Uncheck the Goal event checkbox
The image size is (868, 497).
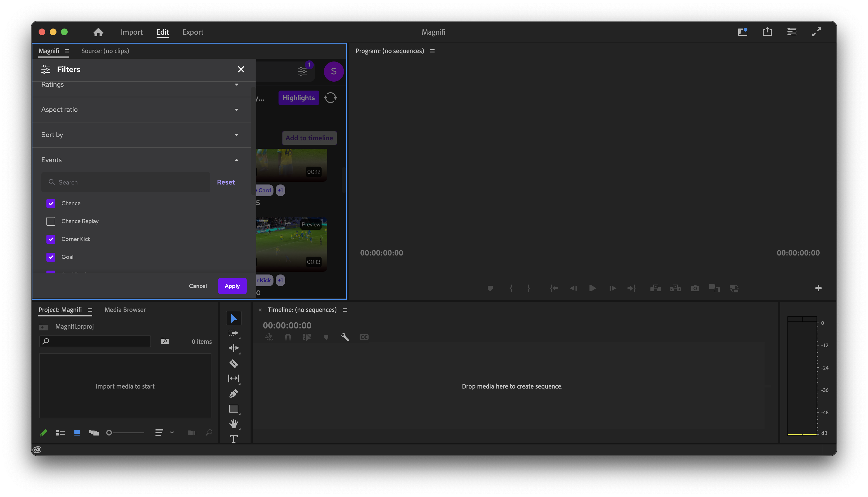pos(51,257)
